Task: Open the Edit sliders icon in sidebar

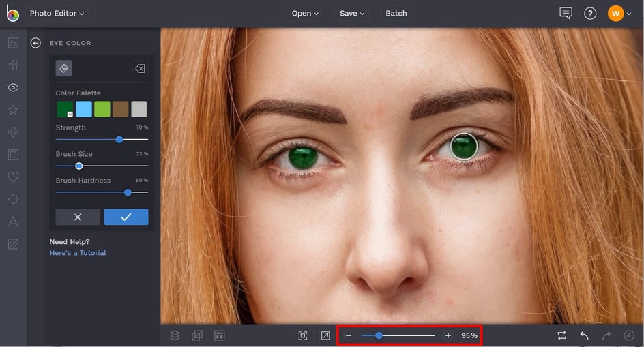Action: (x=13, y=65)
